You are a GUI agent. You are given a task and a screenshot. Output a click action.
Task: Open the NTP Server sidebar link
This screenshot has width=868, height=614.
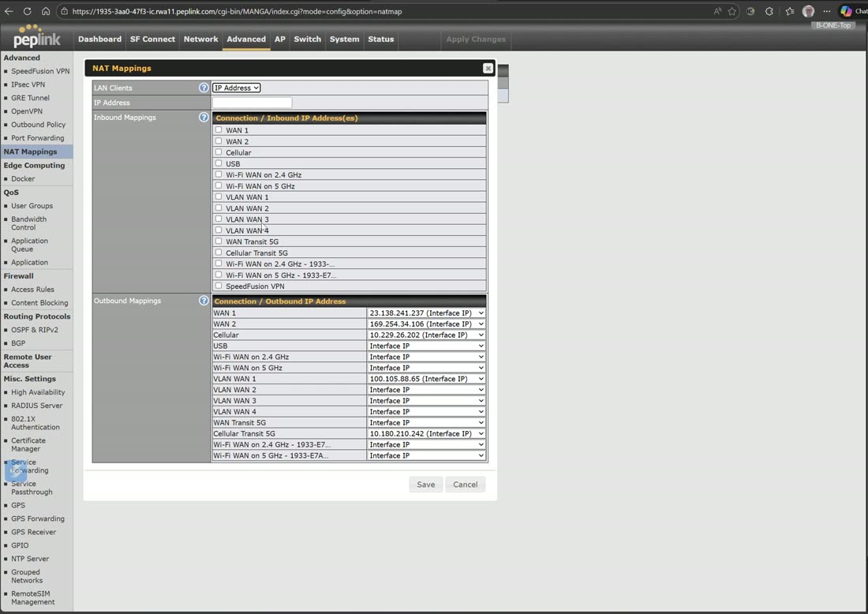click(30, 559)
